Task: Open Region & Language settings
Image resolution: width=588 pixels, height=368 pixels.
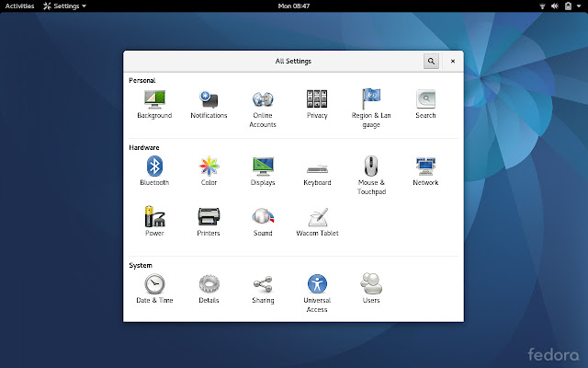Action: (x=371, y=109)
